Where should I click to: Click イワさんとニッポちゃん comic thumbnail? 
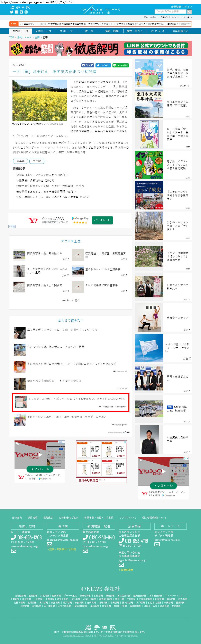click(x=149, y=165)
